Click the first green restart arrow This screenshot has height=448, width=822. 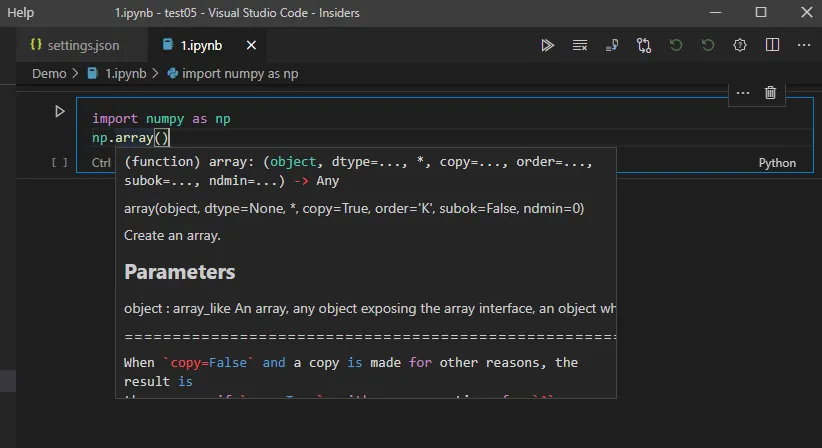[x=676, y=45]
